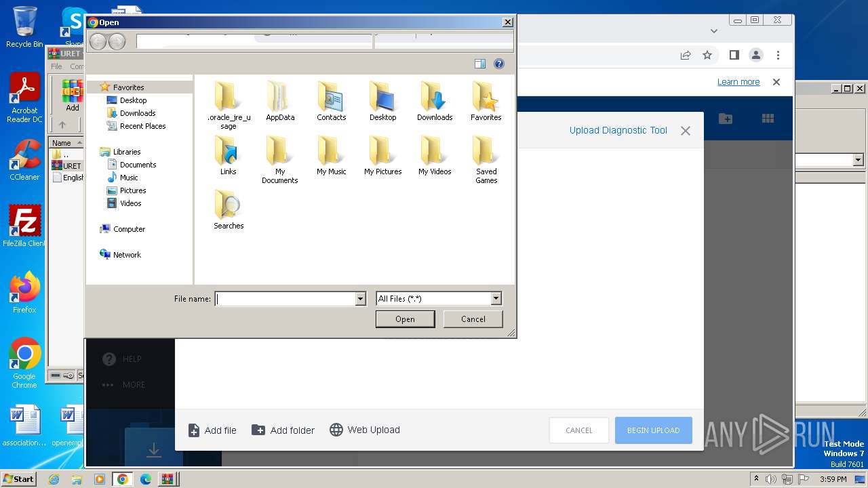Click Add folder in upload panel
This screenshot has width=868, height=488.
coord(283,430)
